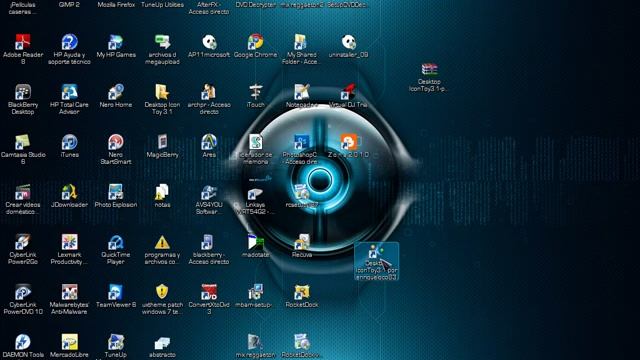
Task: Click the AP11microsoft icon
Action: click(209, 42)
